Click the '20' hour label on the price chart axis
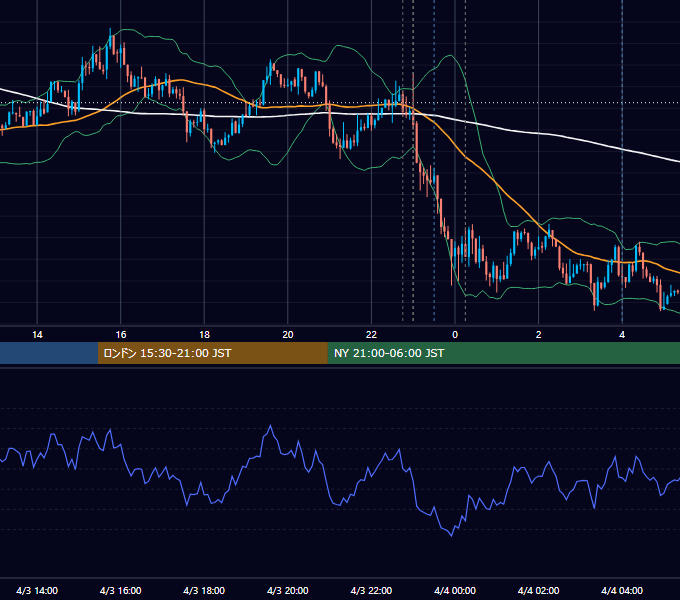Screen dimensions: 680x600 tap(288, 335)
